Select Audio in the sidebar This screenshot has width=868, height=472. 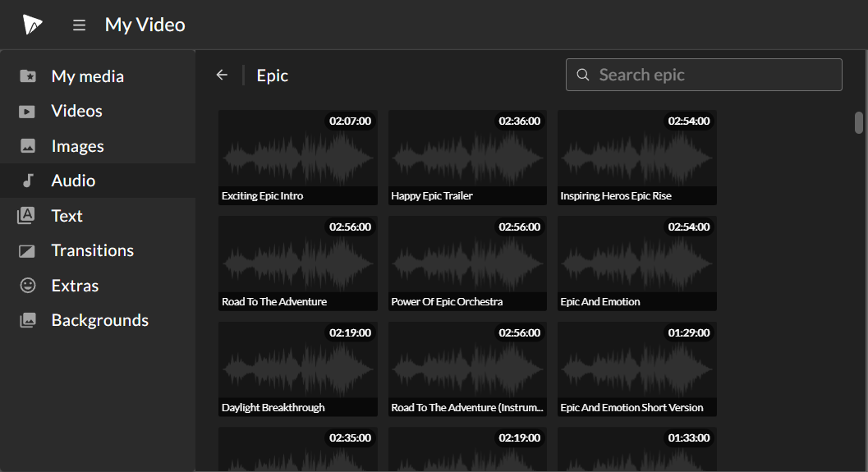98,181
